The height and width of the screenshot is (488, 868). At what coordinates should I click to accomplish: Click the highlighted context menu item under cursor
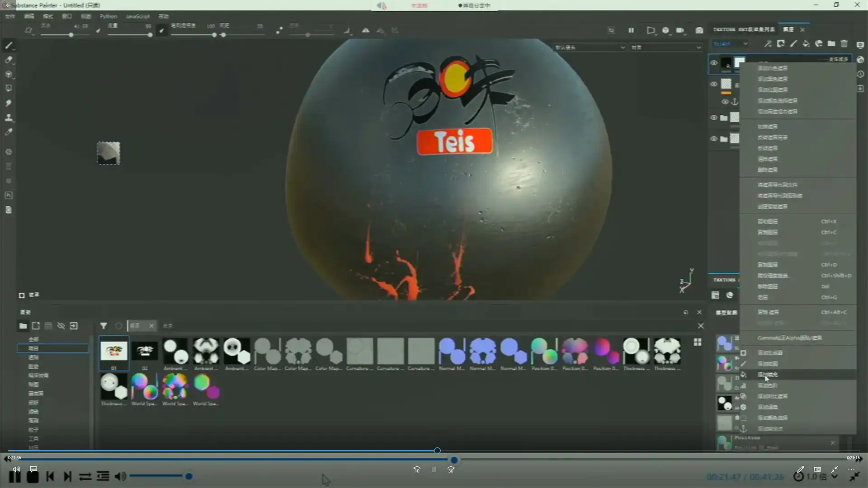(x=769, y=375)
